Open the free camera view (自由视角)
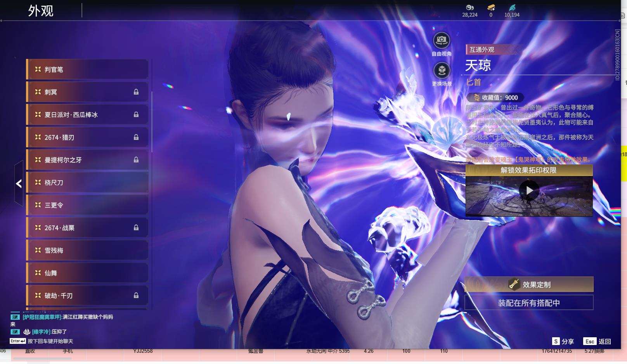This screenshot has width=627, height=364. [x=441, y=40]
